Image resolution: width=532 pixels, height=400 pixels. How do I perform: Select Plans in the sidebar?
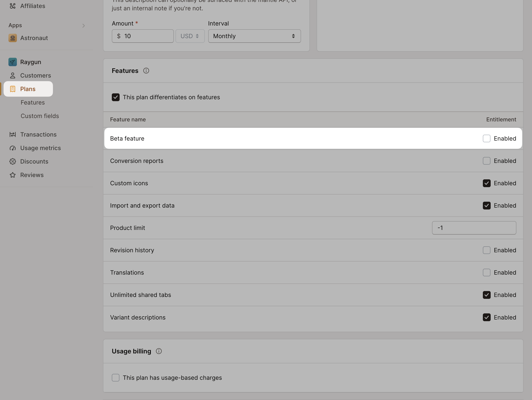pyautogui.click(x=28, y=89)
